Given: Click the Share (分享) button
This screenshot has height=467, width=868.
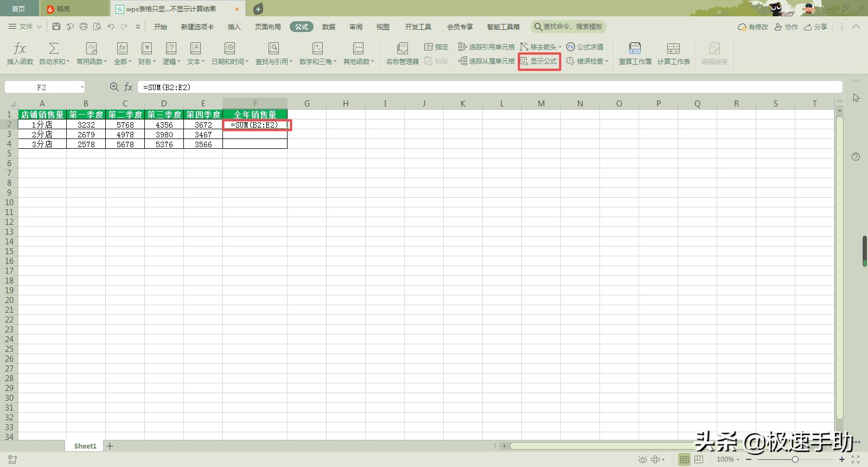Looking at the screenshot, I should click(816, 27).
